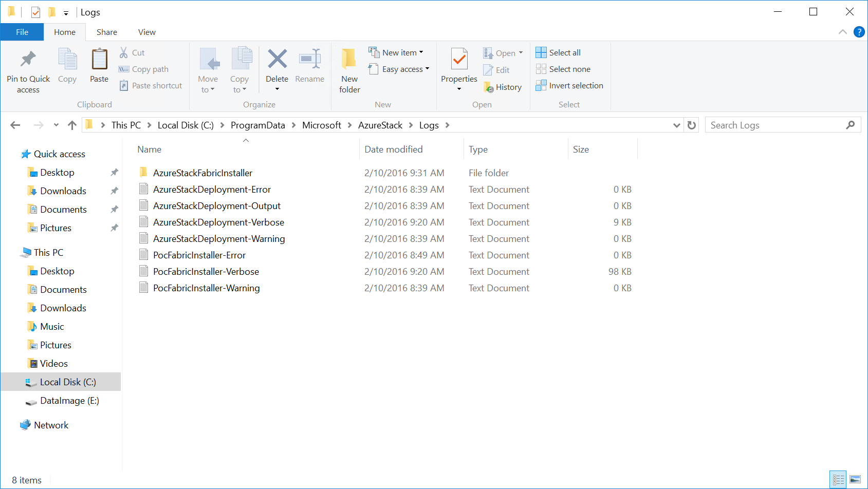Click the search magnifier icon
The width and height of the screenshot is (868, 489).
850,125
